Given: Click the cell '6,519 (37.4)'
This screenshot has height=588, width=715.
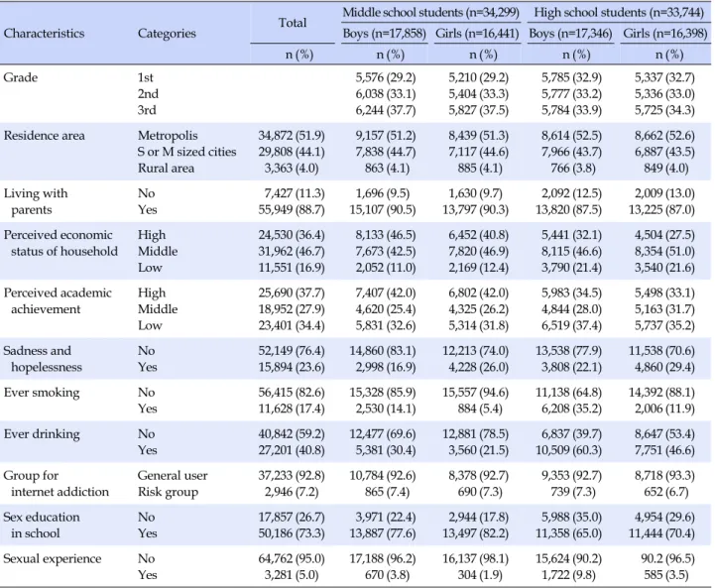Looking at the screenshot, I should coord(571,325).
